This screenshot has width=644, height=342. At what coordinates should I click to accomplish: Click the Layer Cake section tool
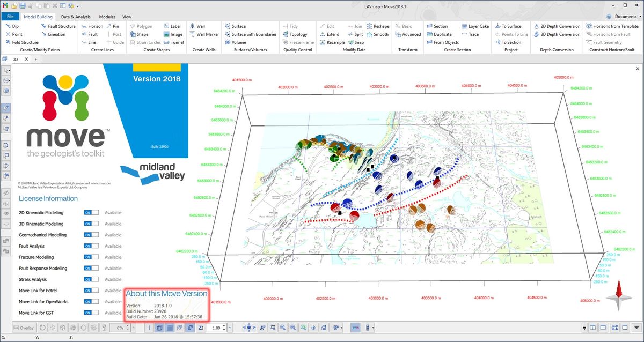475,26
